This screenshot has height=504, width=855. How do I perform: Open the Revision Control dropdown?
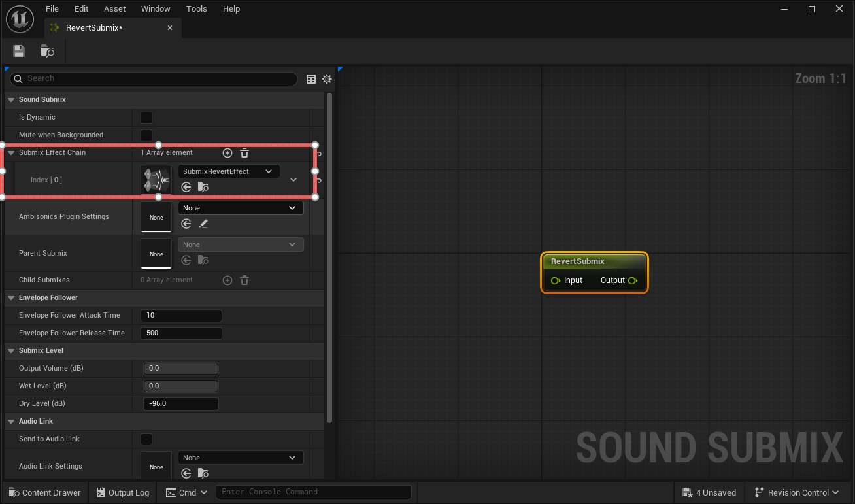click(797, 492)
